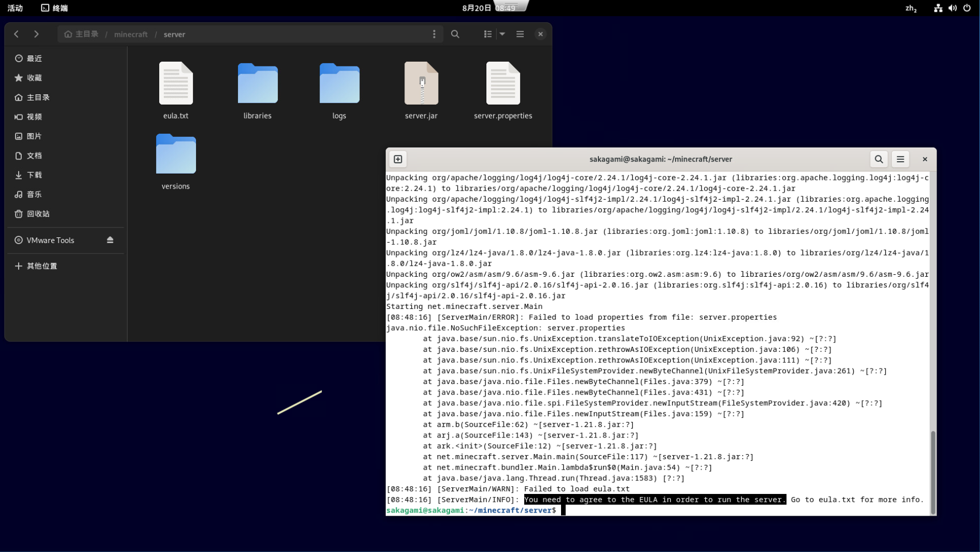Go forward using the forward arrow
This screenshot has height=552, width=980.
(x=36, y=34)
